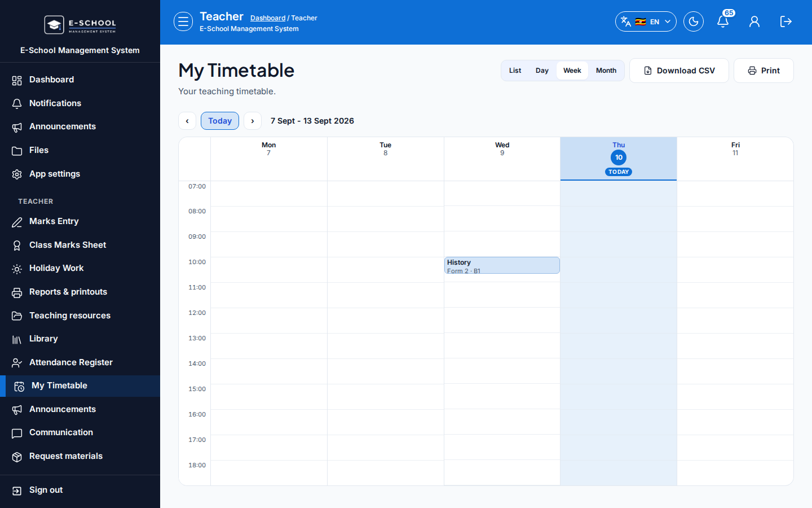Click the Communication chat bubble icon
The width and height of the screenshot is (812, 508).
coord(17,433)
